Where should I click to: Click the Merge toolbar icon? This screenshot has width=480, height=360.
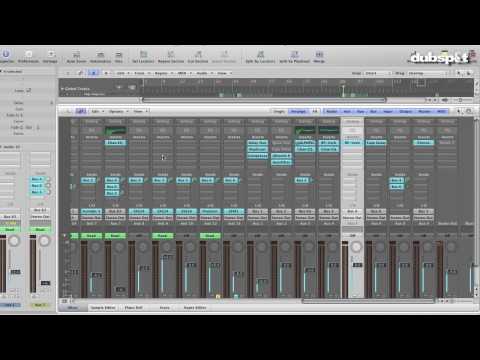coord(319,56)
